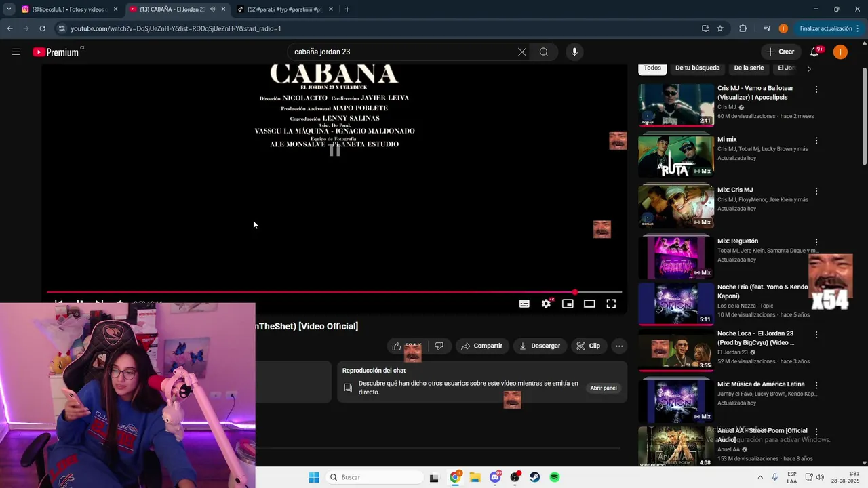Open the YouTube account avatar menu
The image size is (868, 488).
[840, 52]
